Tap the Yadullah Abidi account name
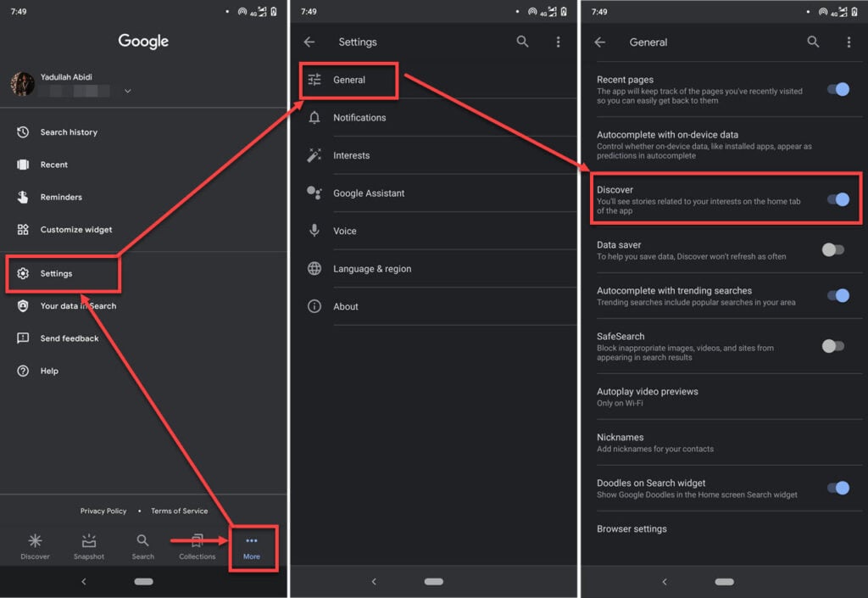Screen dimensions: 868x598 pyautogui.click(x=66, y=77)
